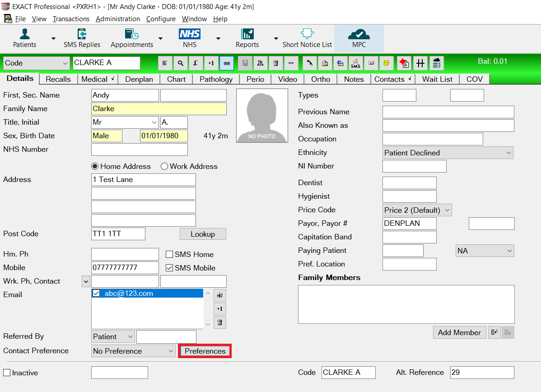The height and width of the screenshot is (392, 541).
Task: Expand the Ethnicity dropdown
Action: tap(448, 153)
